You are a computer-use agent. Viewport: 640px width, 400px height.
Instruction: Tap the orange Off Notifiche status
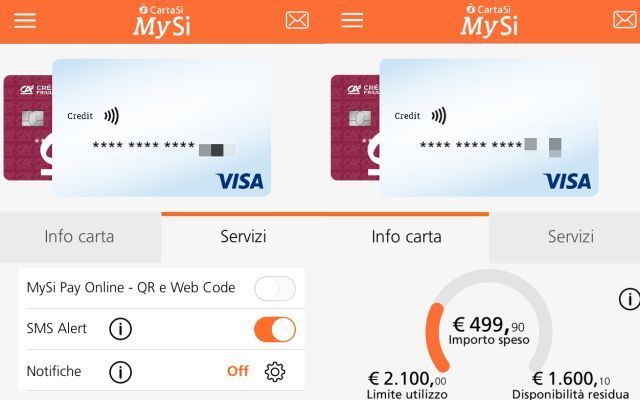tap(238, 371)
